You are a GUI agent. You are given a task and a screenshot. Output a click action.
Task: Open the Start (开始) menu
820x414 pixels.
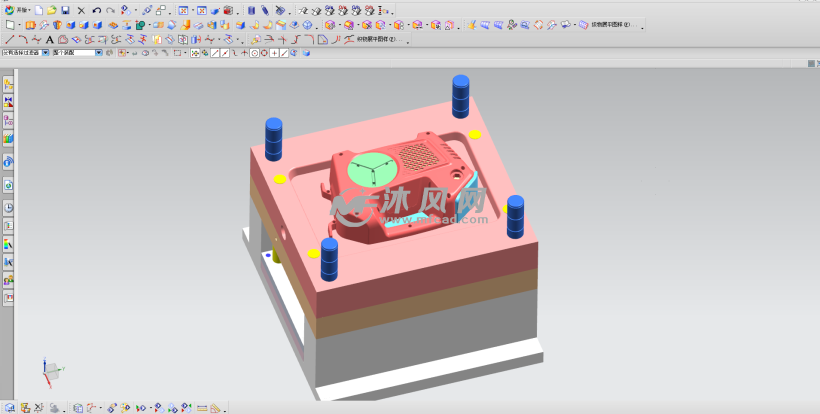16,10
